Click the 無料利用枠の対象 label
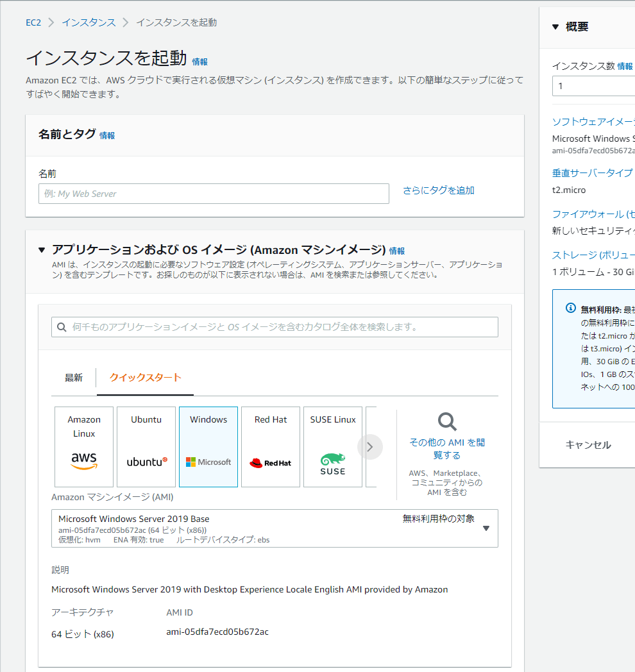The image size is (635, 672). tap(439, 519)
